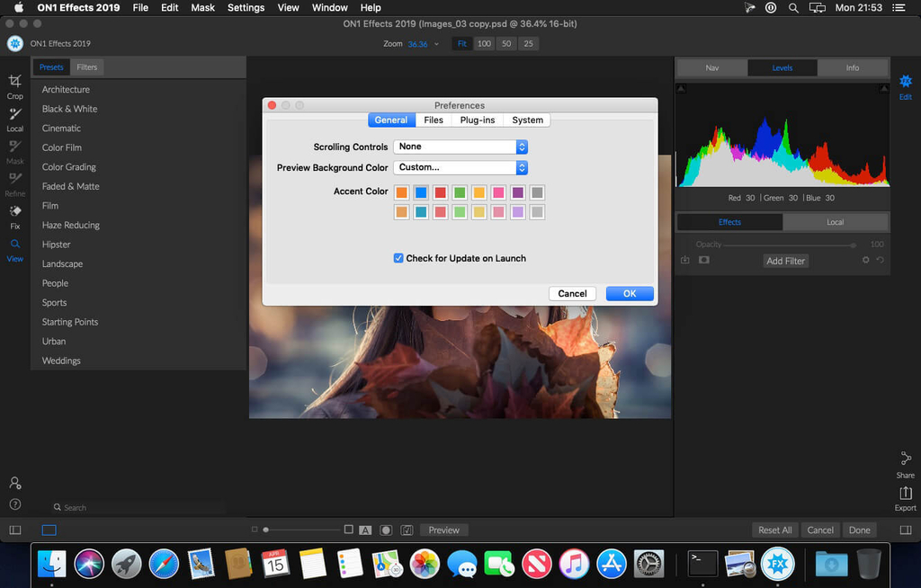
Task: Open the Mask menu in menu bar
Action: [202, 7]
